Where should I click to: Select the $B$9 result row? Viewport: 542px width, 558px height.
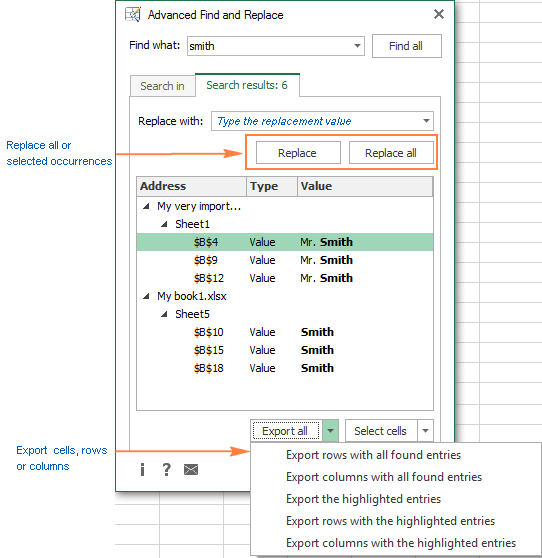(x=285, y=260)
